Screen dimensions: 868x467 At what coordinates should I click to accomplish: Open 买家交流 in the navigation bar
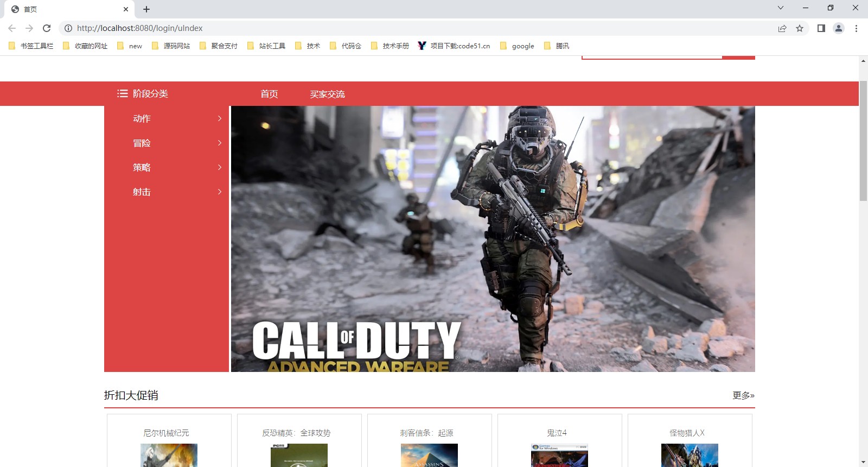pos(328,94)
